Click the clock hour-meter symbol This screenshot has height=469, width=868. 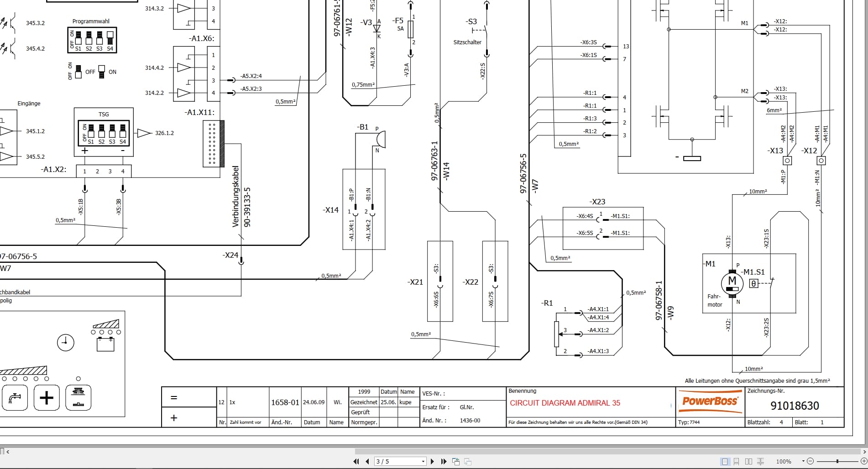click(x=66, y=342)
